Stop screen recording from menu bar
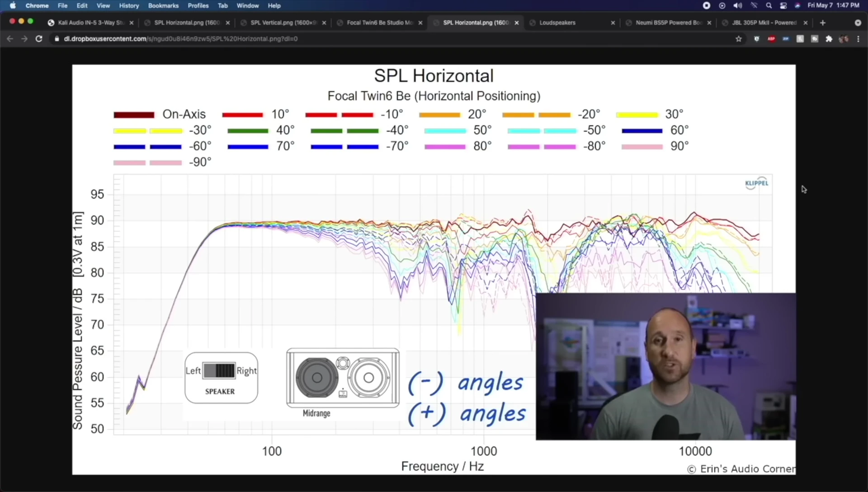Screen dimensions: 868x492 click(706, 5)
